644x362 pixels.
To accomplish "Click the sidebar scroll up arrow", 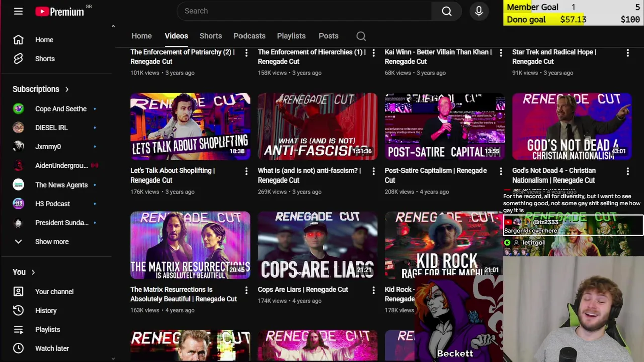I will tap(113, 26).
